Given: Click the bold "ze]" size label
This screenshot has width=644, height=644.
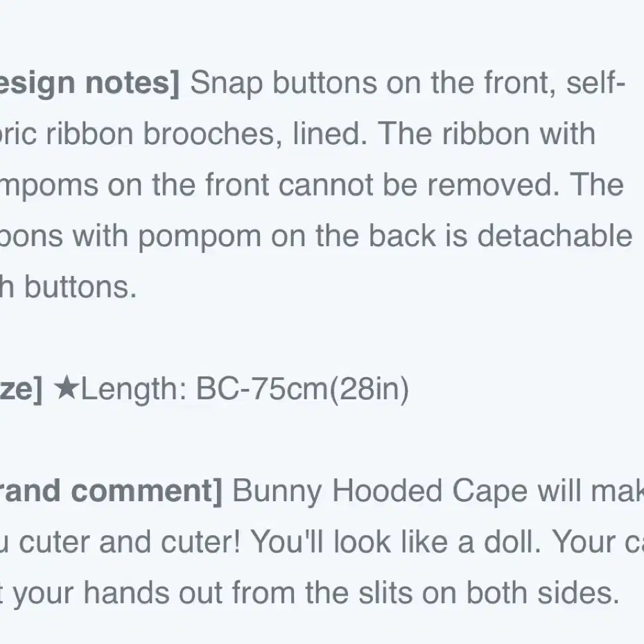Looking at the screenshot, I should (x=21, y=389).
